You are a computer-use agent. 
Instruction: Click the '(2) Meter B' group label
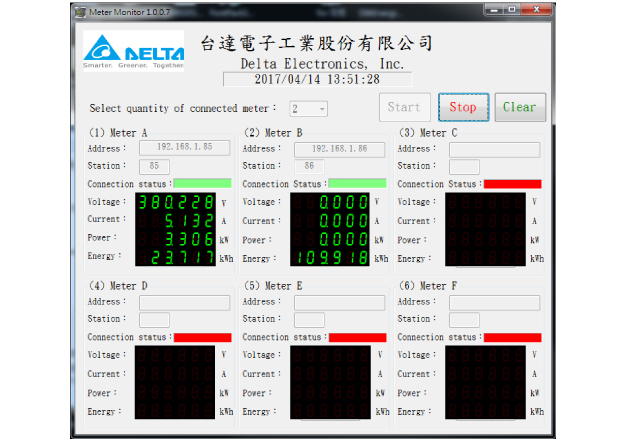[274, 133]
